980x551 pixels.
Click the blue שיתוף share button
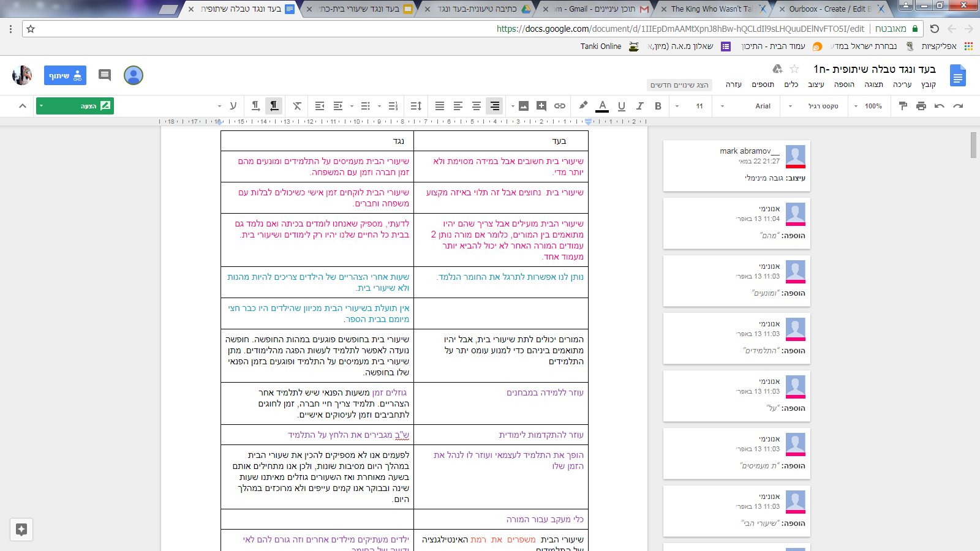(x=65, y=75)
